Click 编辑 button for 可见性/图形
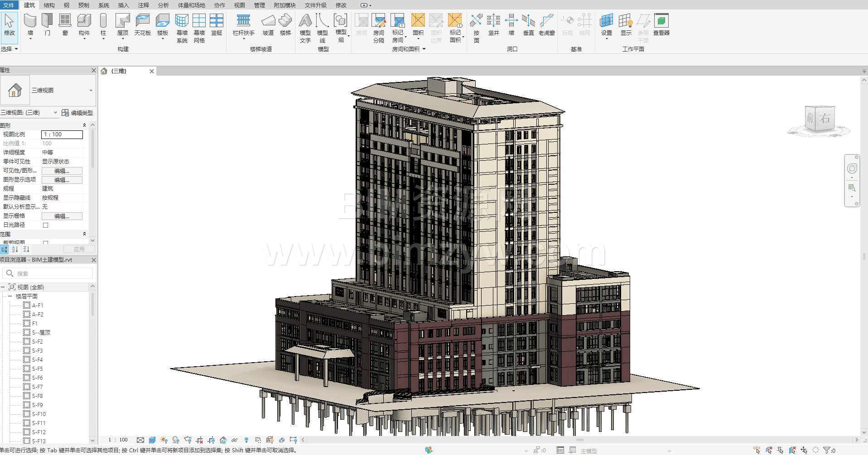This screenshot has width=868, height=455. [62, 171]
